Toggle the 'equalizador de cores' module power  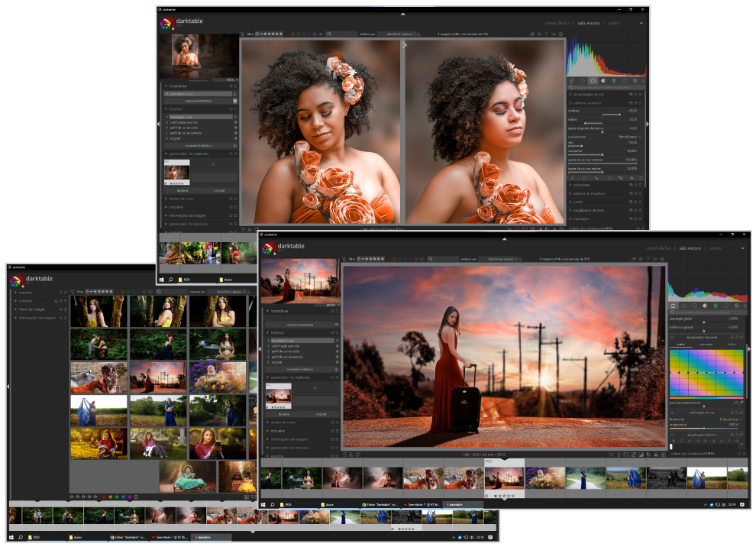[x=673, y=337]
